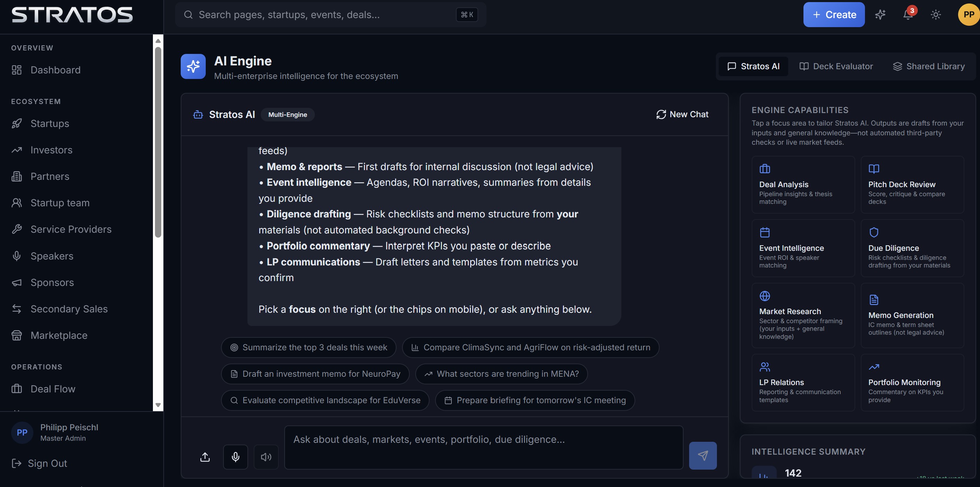The height and width of the screenshot is (487, 980).
Task: Click the voice input microphone button
Action: pyautogui.click(x=236, y=457)
